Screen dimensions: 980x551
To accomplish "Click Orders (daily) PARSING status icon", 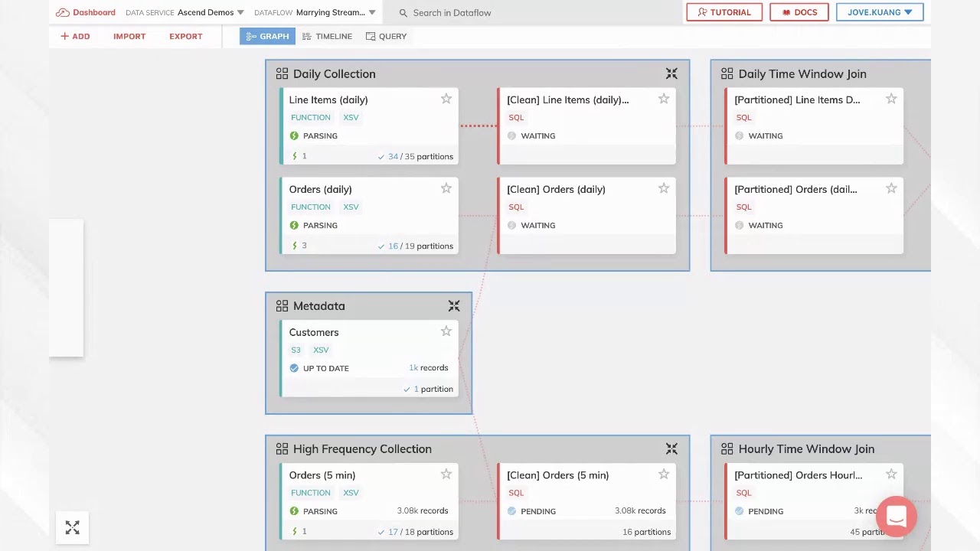I will (294, 225).
